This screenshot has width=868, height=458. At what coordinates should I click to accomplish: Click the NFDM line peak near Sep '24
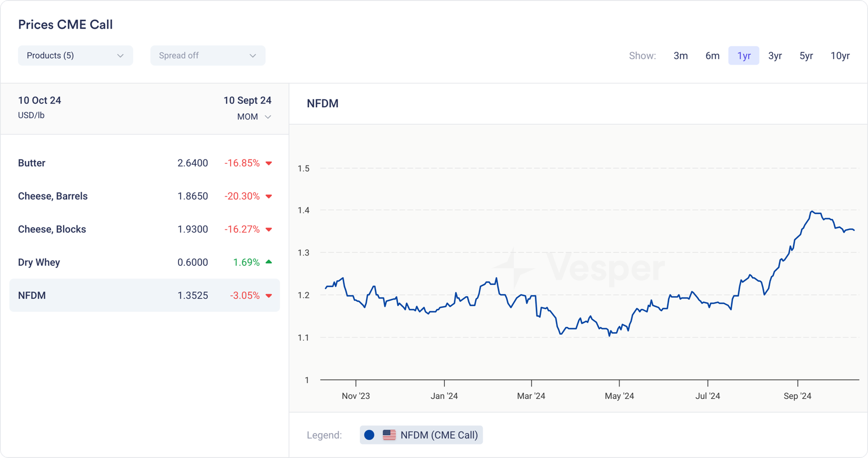[812, 212]
